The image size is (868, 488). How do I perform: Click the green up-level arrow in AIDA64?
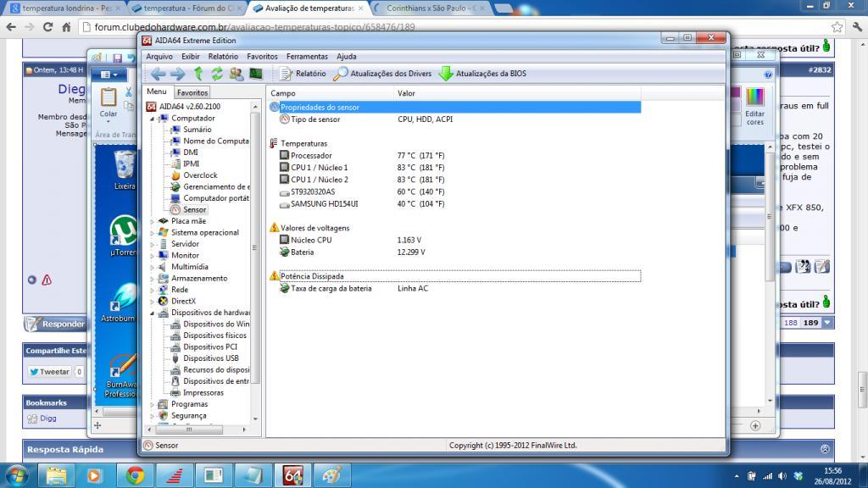click(198, 74)
